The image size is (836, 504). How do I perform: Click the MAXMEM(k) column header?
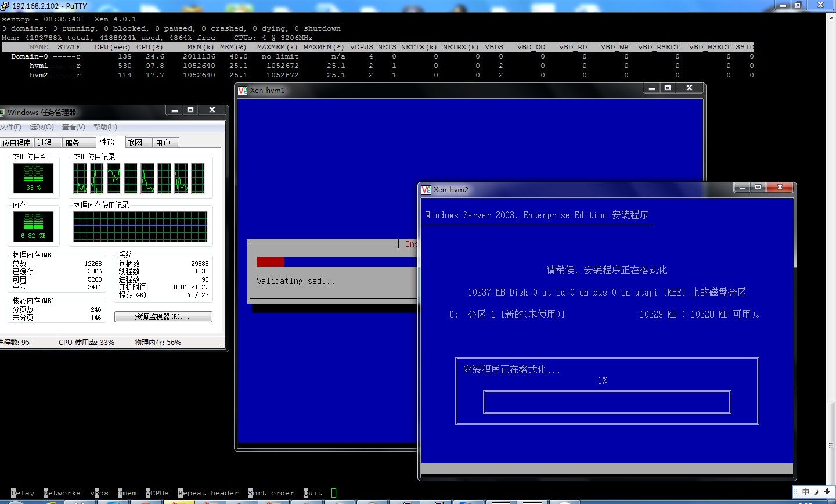(x=278, y=47)
